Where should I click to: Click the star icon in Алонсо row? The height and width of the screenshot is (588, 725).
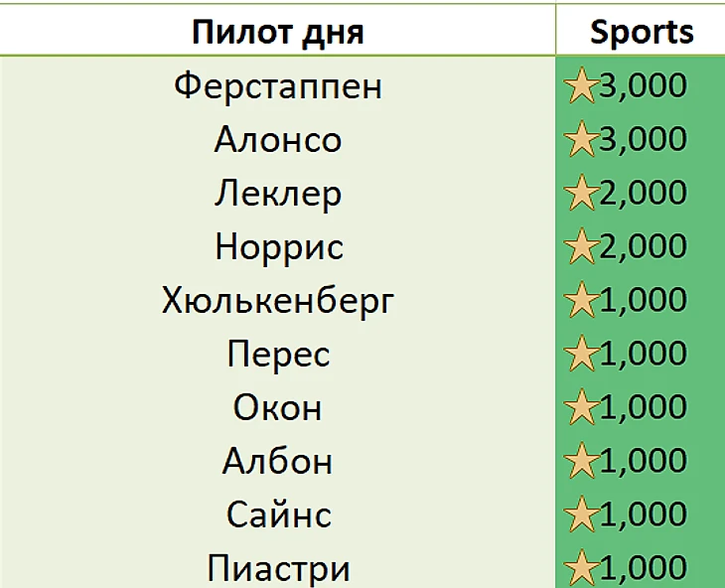click(x=579, y=140)
